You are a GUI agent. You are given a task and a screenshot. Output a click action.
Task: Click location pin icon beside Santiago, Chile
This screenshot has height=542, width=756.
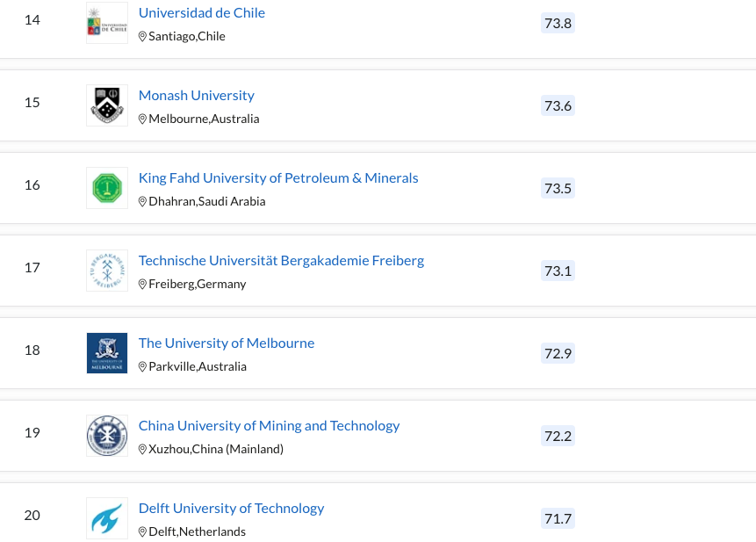(x=143, y=37)
